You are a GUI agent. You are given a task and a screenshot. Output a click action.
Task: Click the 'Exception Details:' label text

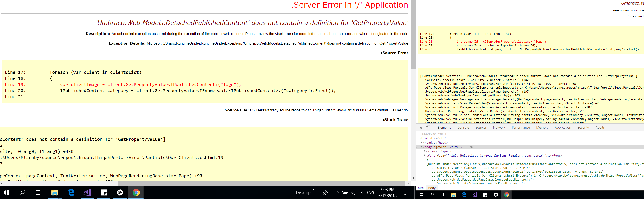(x=126, y=43)
